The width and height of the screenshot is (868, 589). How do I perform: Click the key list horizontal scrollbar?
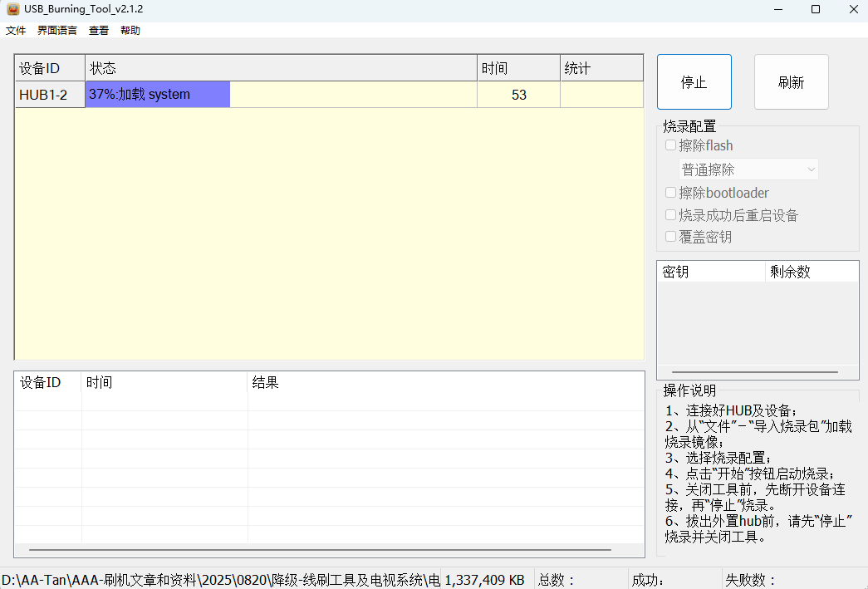(x=754, y=372)
